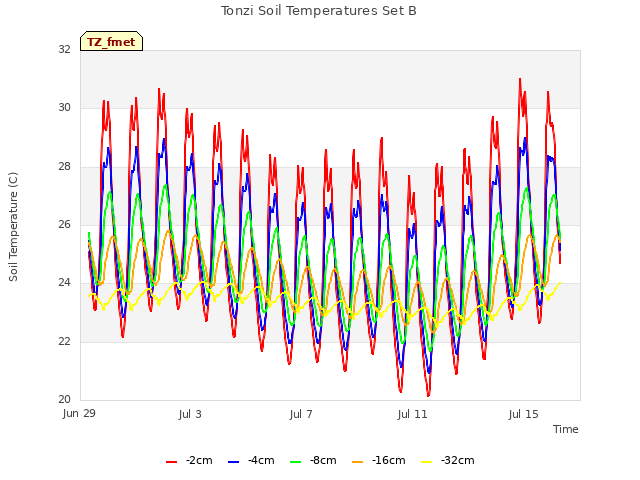Click the 20 y-axis tick label
This screenshot has width=640, height=480.
tap(64, 399)
